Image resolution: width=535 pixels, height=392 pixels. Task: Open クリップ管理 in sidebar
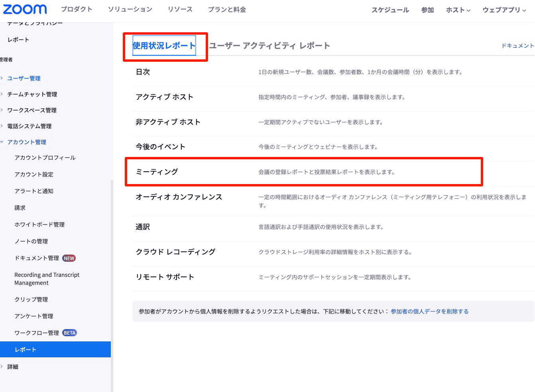click(31, 300)
